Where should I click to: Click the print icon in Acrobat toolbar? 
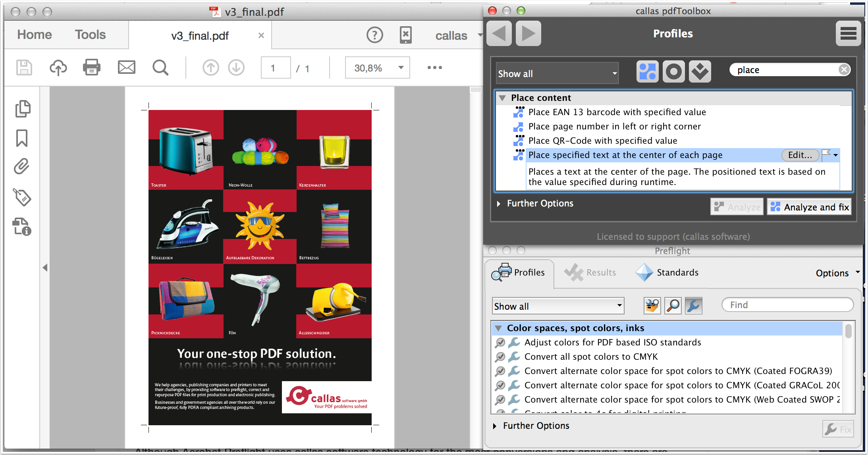(91, 67)
